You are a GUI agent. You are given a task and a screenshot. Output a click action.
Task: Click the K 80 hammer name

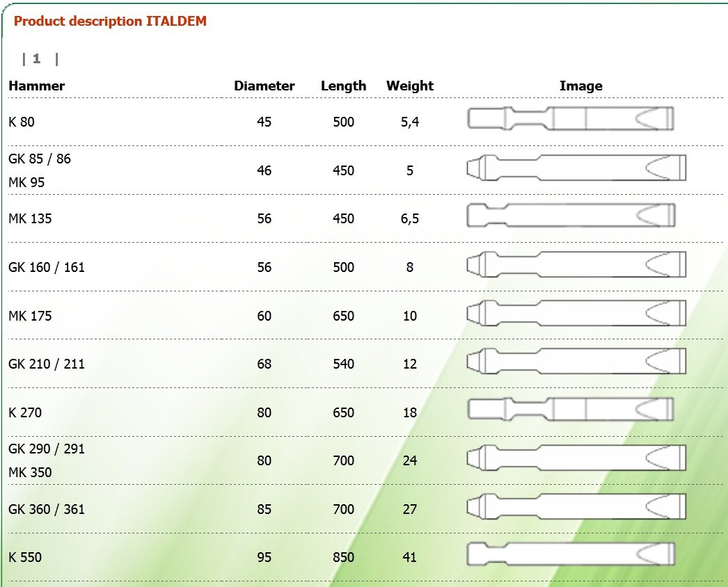pos(22,122)
